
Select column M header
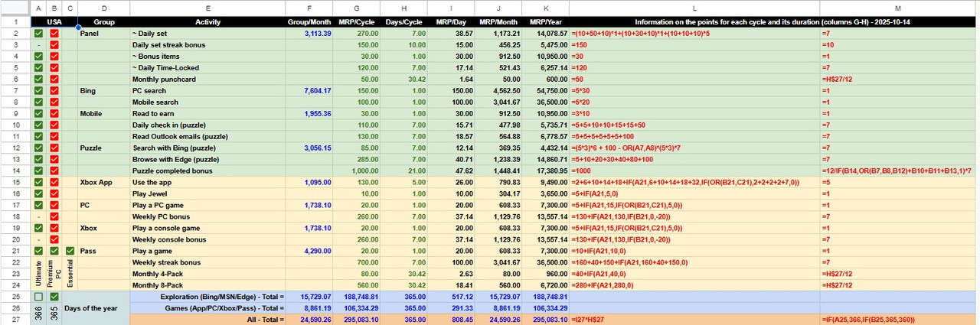tap(899, 8)
